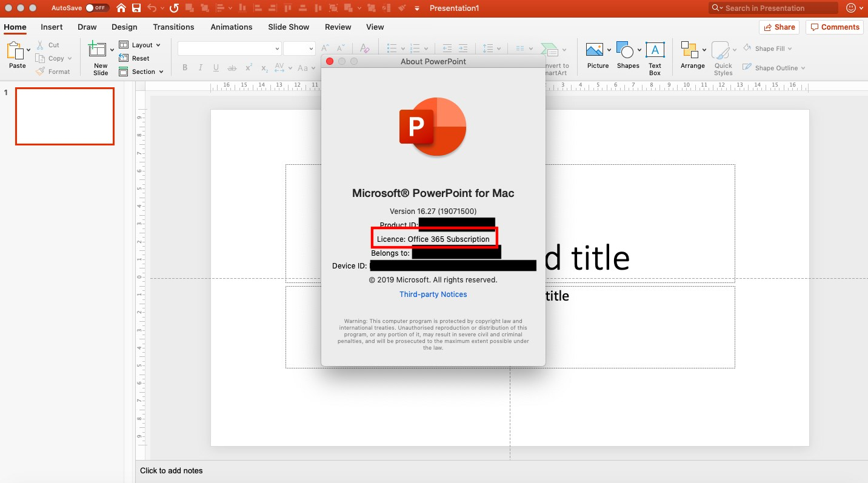Viewport: 868px width, 483px height.
Task: Open the Comments pane
Action: tap(835, 27)
